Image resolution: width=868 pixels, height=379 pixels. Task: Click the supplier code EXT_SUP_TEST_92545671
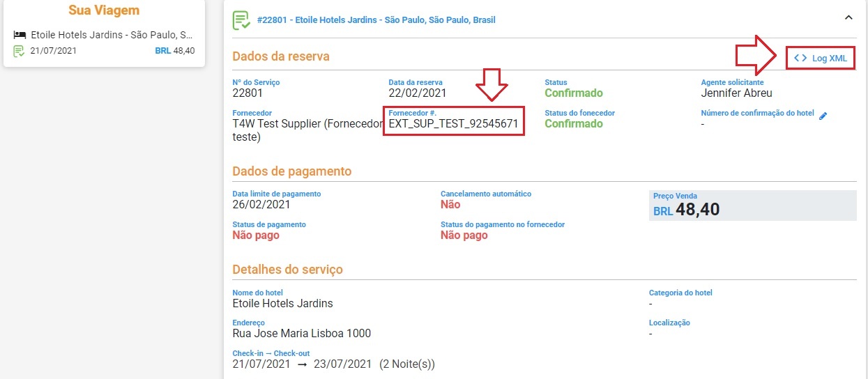(x=453, y=123)
